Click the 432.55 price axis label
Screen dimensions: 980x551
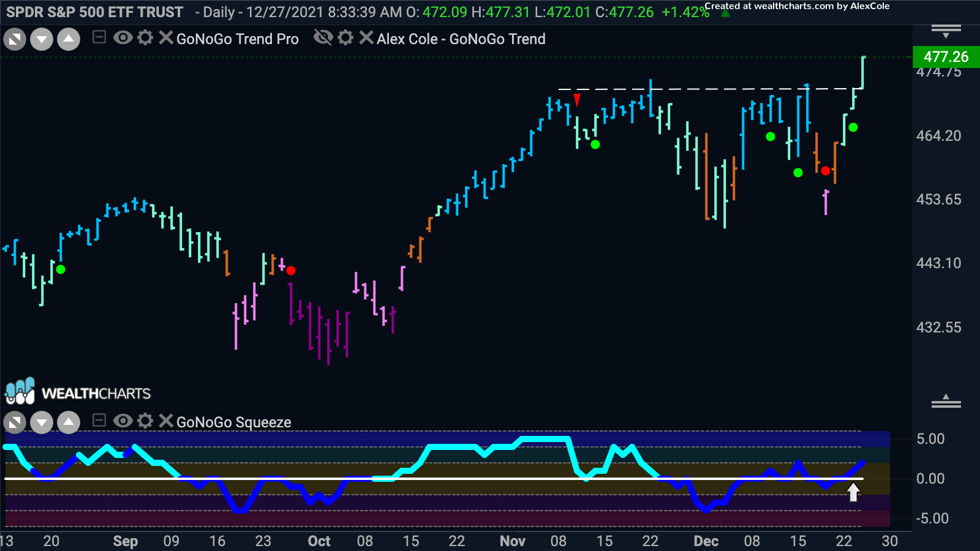[x=938, y=328]
